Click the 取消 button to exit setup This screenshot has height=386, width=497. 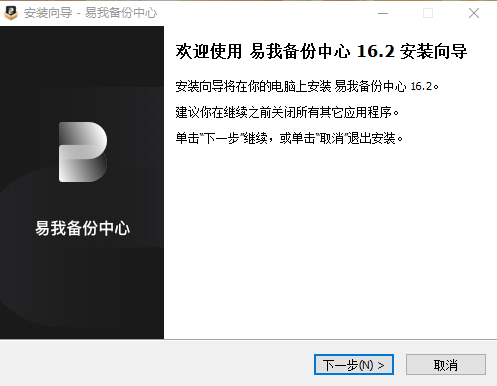pyautogui.click(x=446, y=365)
